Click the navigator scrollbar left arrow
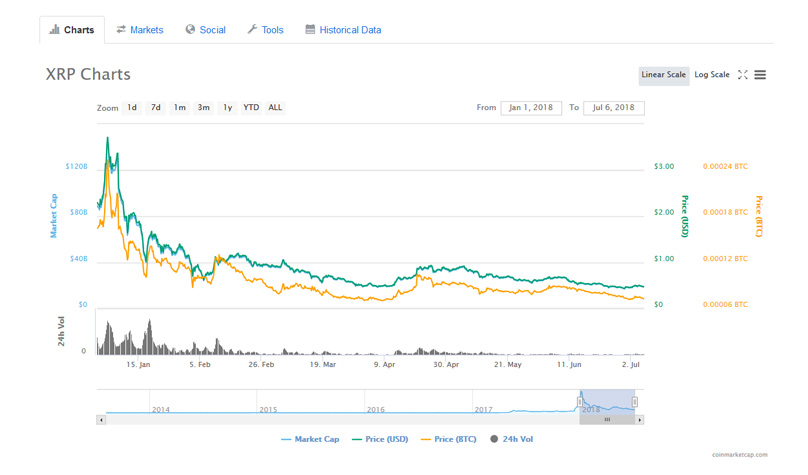This screenshot has height=475, width=808. click(101, 420)
